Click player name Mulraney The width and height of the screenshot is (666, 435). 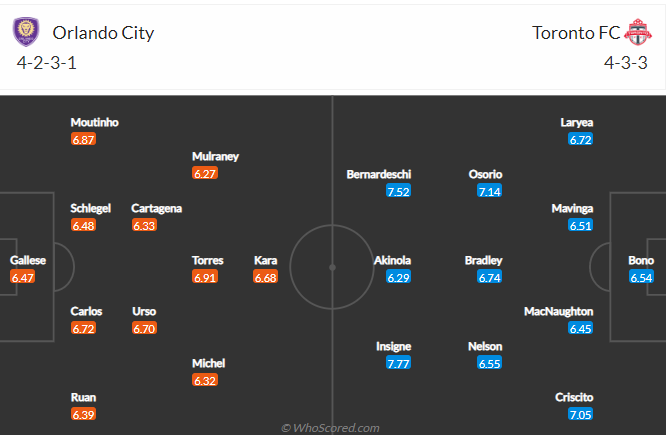point(215,156)
